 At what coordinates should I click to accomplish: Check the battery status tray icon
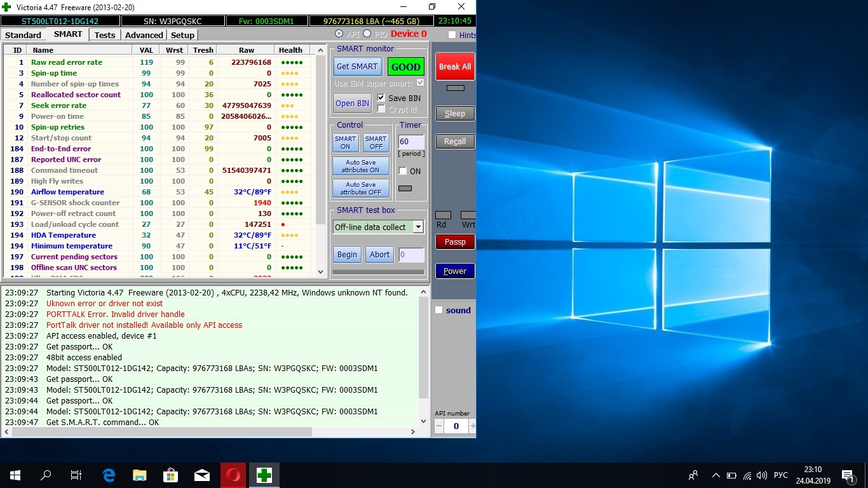731,475
